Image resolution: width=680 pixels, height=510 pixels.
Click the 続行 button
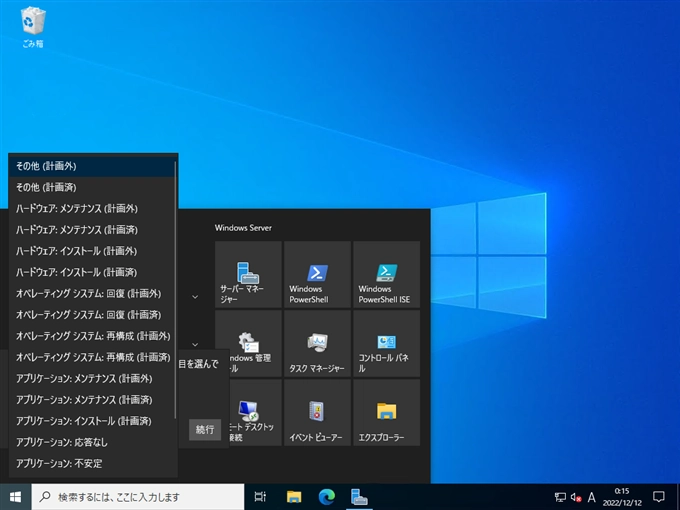pos(204,429)
